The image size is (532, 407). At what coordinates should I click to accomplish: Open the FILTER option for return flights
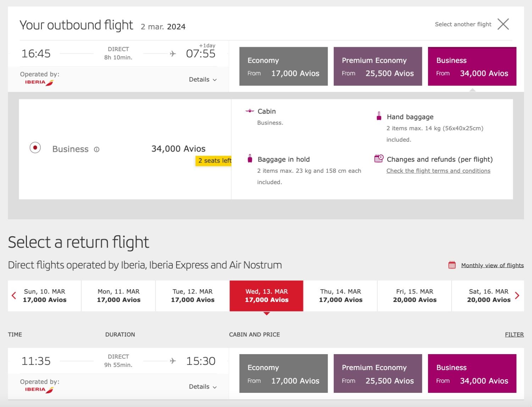click(x=514, y=334)
